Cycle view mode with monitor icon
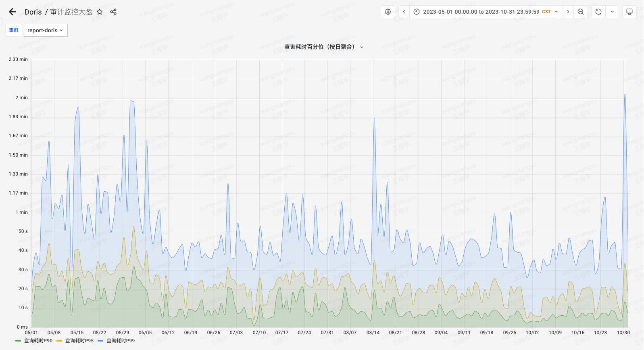The image size is (644, 350). pos(629,12)
